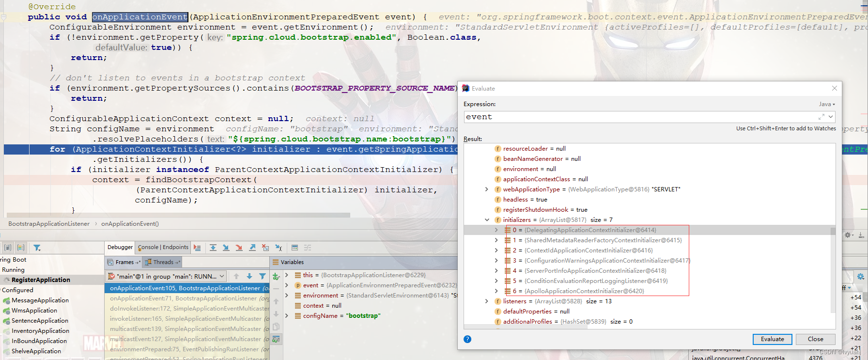Screen dimensions: 868x360
Task: Click the Duplicate Watch copy icon
Action: point(276,327)
